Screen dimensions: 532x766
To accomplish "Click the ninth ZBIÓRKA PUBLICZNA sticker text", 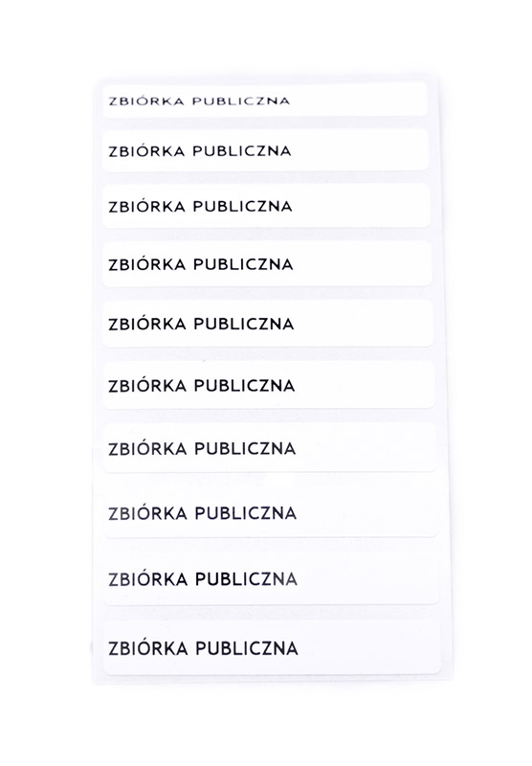I will [203, 578].
